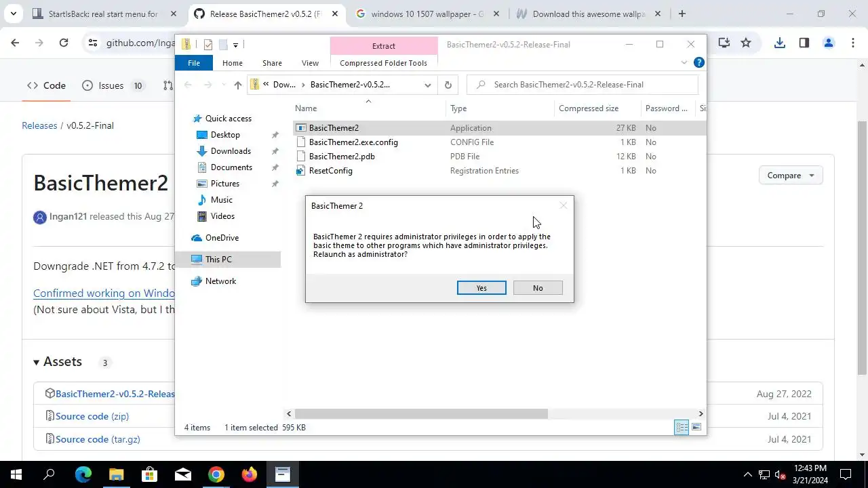
Task: Switch to windows 10 1507 wallpaper tab
Action: pyautogui.click(x=428, y=14)
